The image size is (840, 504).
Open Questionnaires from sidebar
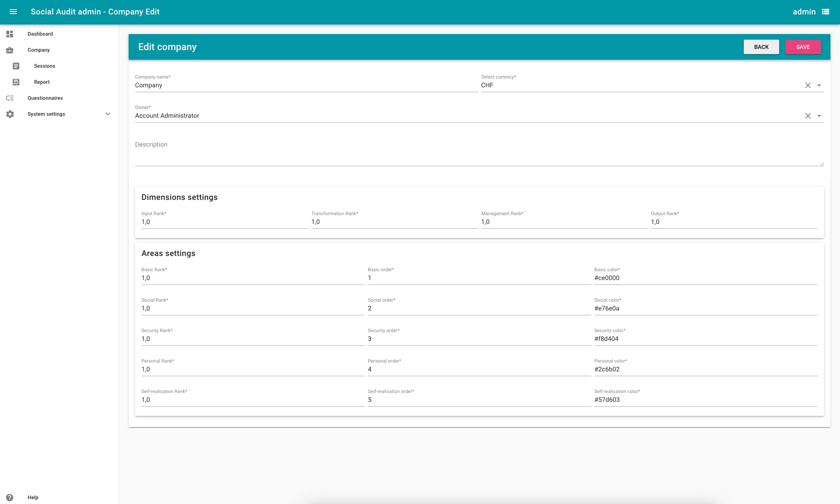(x=45, y=98)
